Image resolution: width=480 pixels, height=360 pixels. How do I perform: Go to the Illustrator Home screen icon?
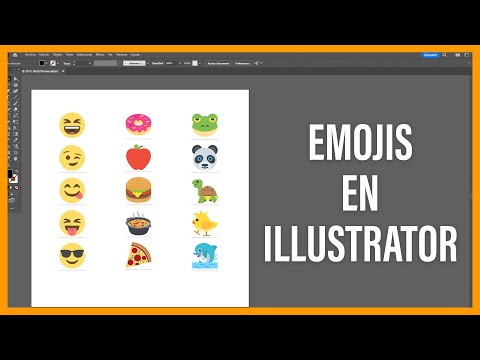pos(15,55)
